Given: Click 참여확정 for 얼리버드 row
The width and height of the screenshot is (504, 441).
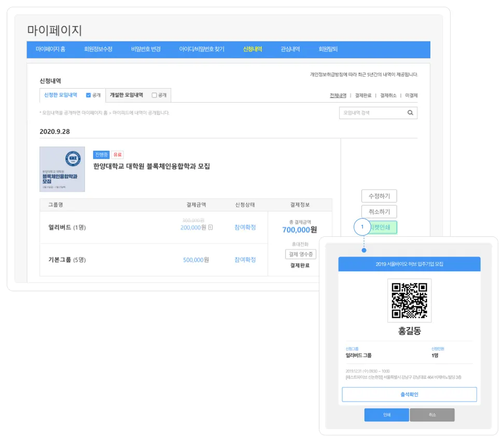Looking at the screenshot, I should (245, 227).
